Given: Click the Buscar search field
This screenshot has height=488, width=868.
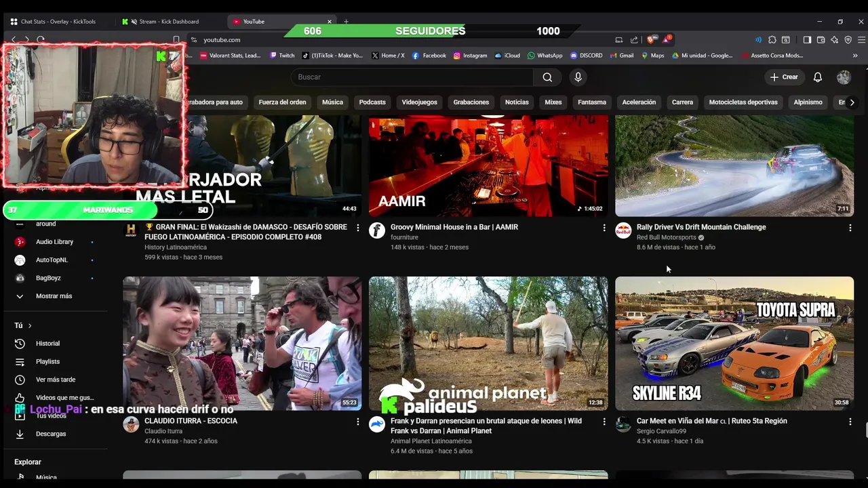Looking at the screenshot, I should (x=412, y=77).
